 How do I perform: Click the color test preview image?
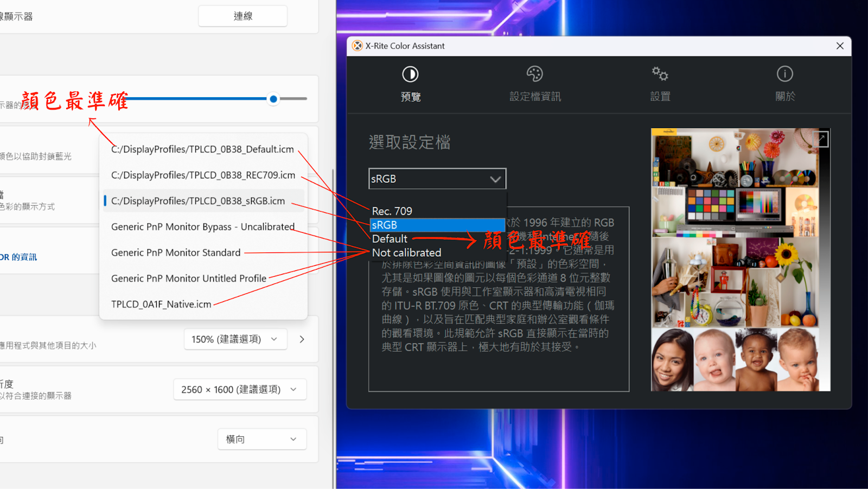pyautogui.click(x=741, y=259)
